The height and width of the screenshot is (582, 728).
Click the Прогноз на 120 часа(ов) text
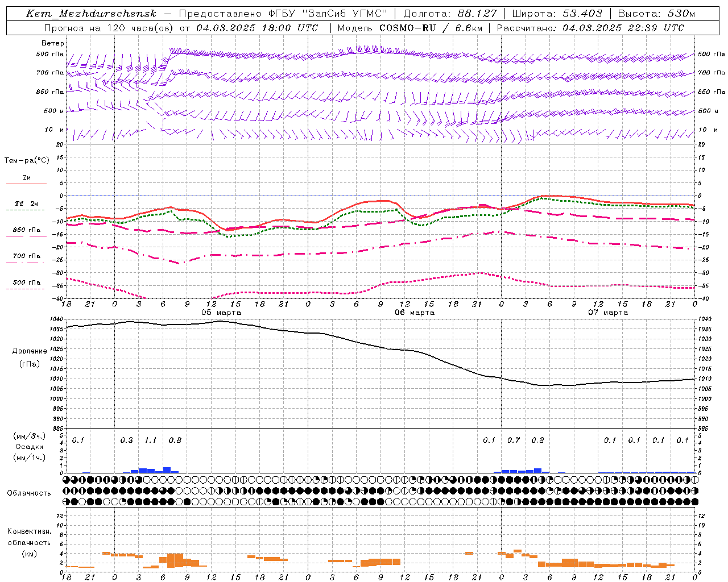109,28
